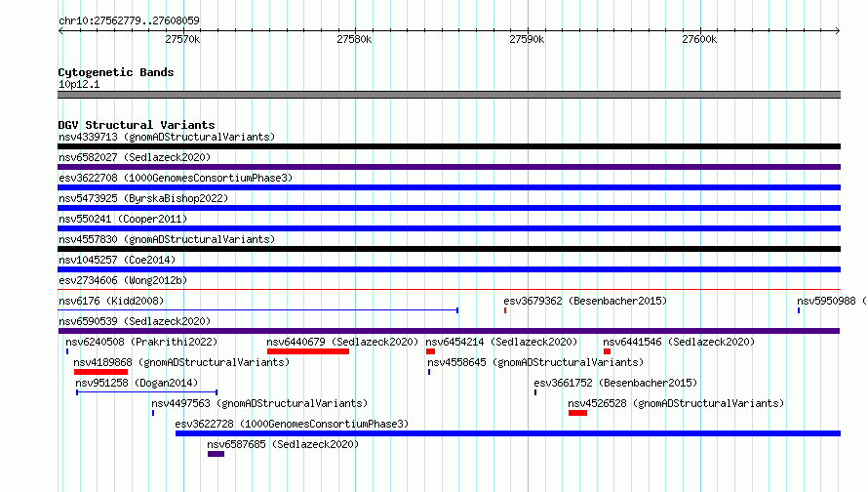Click the 27580k ruler position label
This screenshot has height=492, width=868.
(x=354, y=39)
